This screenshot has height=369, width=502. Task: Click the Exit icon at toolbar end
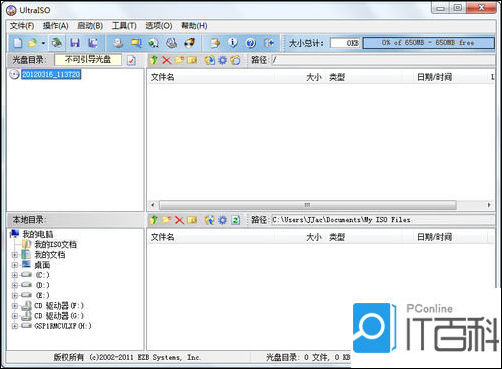click(x=269, y=43)
